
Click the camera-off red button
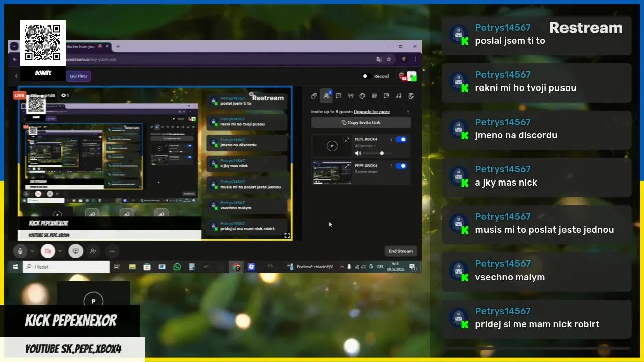click(x=48, y=251)
